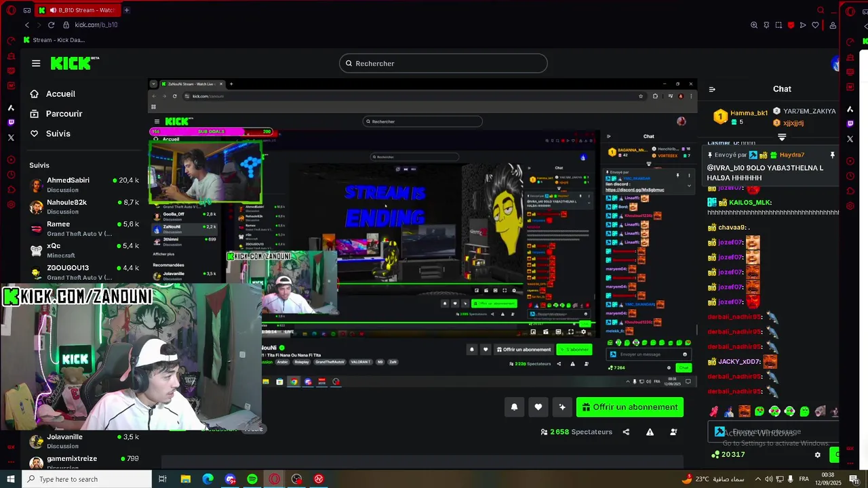Click Windows Start button
The image size is (868, 488).
[x=11, y=479]
